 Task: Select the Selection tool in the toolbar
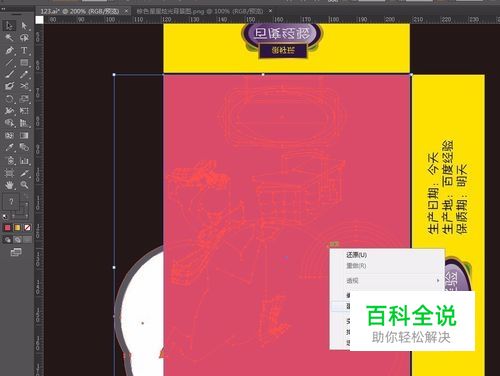pyautogui.click(x=9, y=26)
